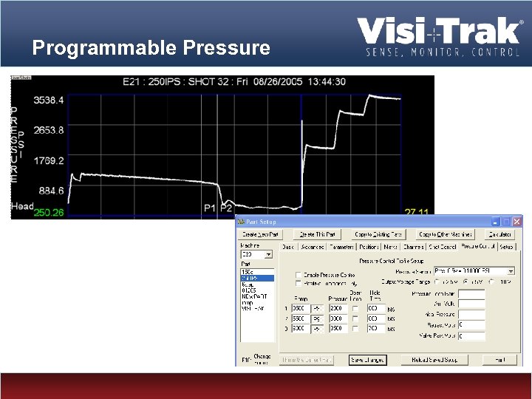Click the step 2 Ramp field
This screenshot has width=532, height=399.
[300, 319]
